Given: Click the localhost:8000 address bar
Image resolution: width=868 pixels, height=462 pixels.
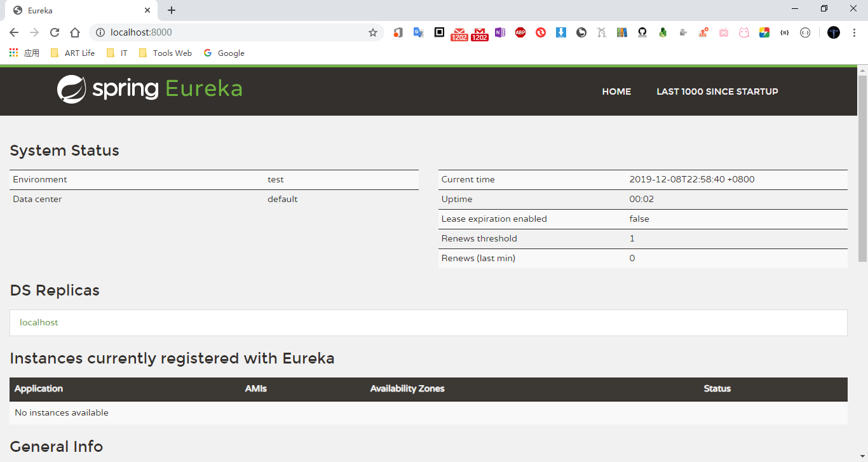Looking at the screenshot, I should point(235,32).
